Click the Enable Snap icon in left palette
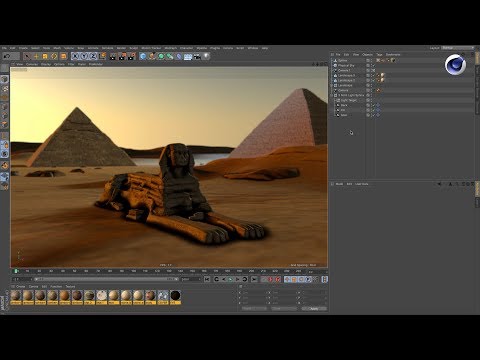 pos(4,166)
